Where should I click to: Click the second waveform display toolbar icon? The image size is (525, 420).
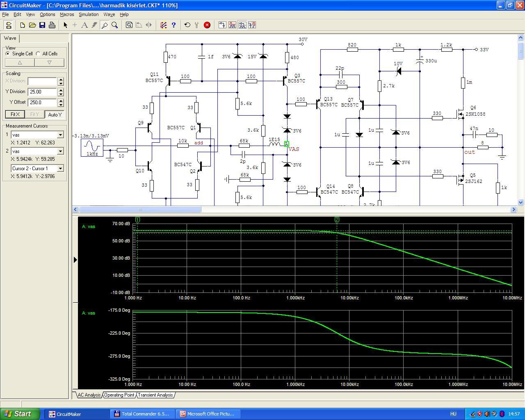(232, 25)
